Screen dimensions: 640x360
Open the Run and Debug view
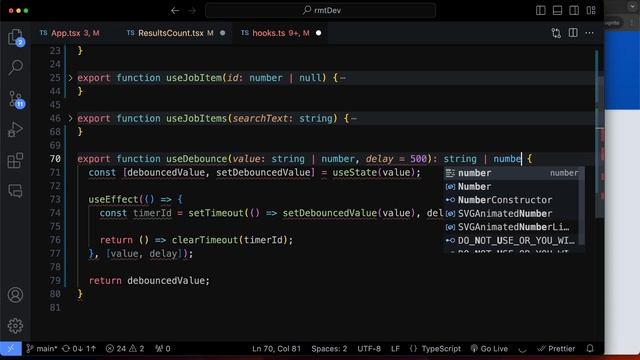tap(15, 129)
